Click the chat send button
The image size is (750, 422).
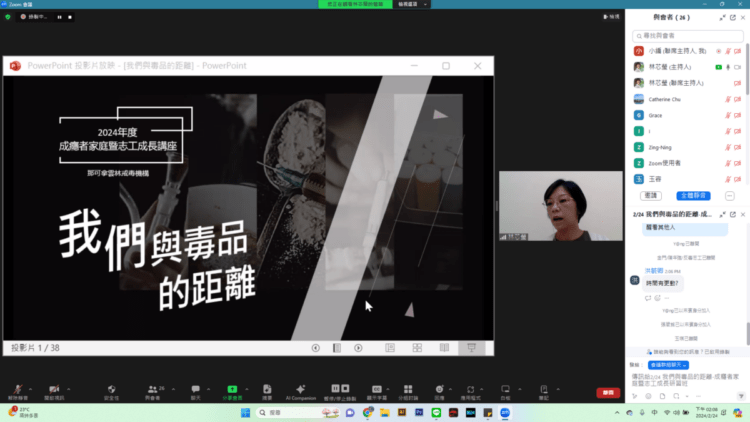741,396
